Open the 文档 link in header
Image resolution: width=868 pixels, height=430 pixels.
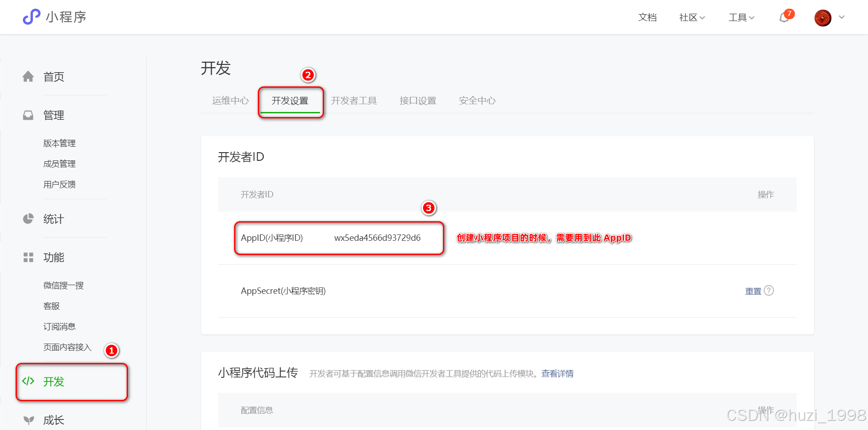coord(647,17)
